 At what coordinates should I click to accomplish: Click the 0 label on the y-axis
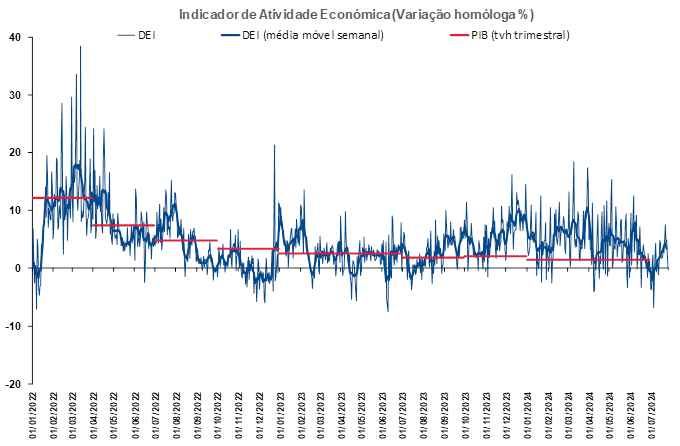18,268
